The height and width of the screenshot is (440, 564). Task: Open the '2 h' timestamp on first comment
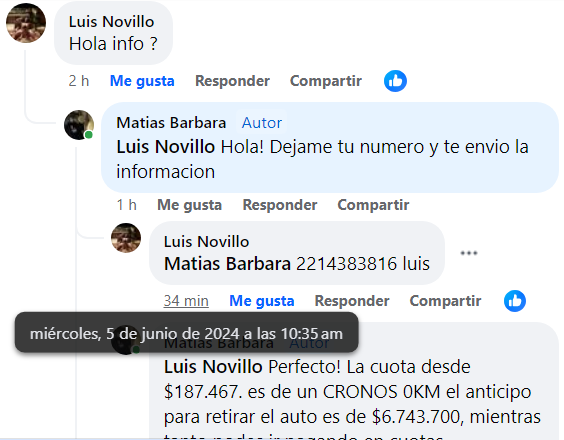(79, 81)
